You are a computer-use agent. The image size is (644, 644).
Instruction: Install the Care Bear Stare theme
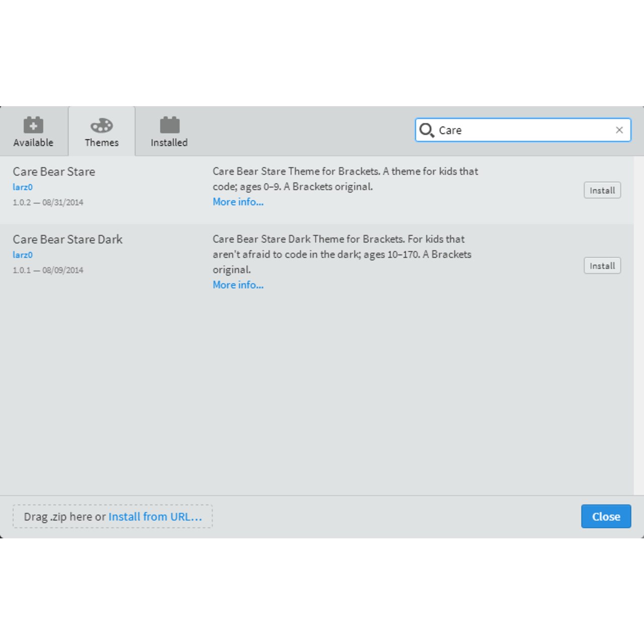click(x=602, y=190)
